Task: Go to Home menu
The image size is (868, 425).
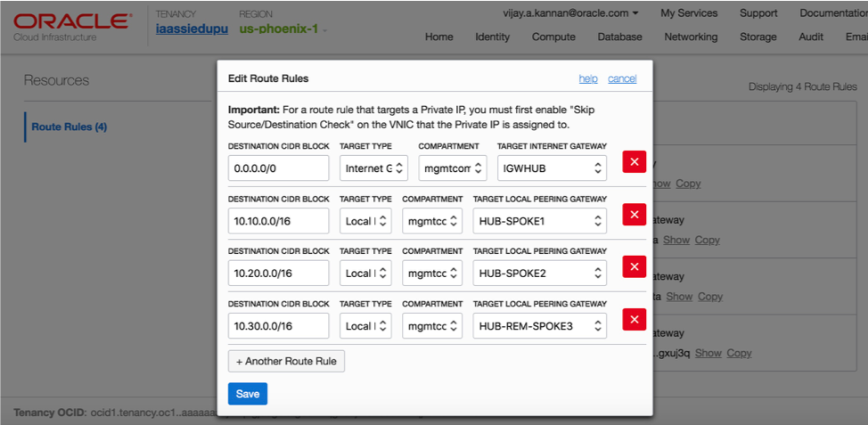Action: (439, 37)
